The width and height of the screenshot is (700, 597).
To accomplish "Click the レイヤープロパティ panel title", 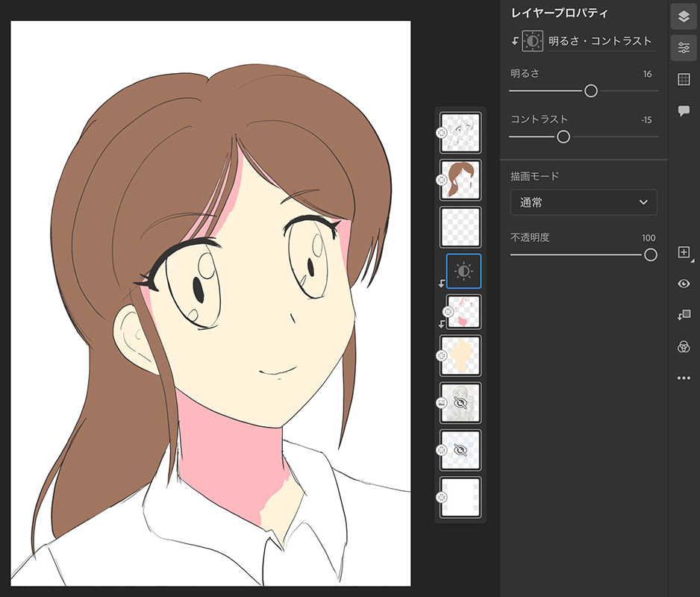I will pos(560,13).
